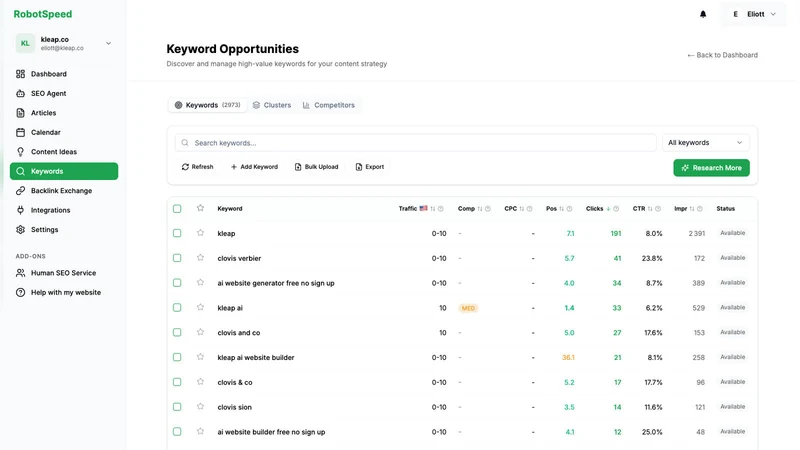Star the kleap ai keyword
Viewport: 800px width, 450px height.
point(200,307)
